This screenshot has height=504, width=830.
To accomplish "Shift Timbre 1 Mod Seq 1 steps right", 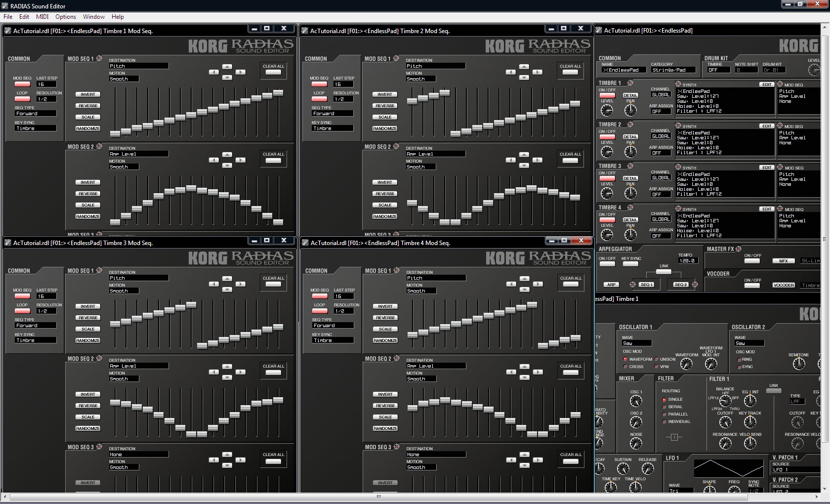I will click(241, 72).
